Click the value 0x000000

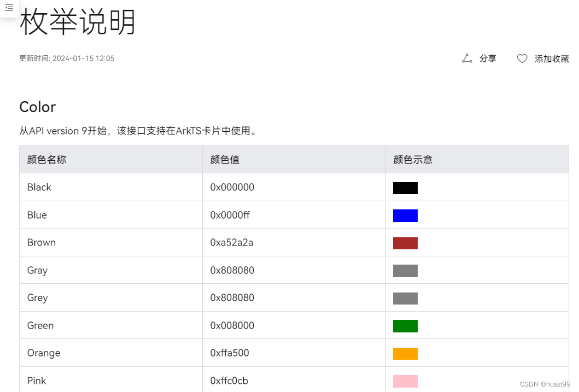click(232, 187)
